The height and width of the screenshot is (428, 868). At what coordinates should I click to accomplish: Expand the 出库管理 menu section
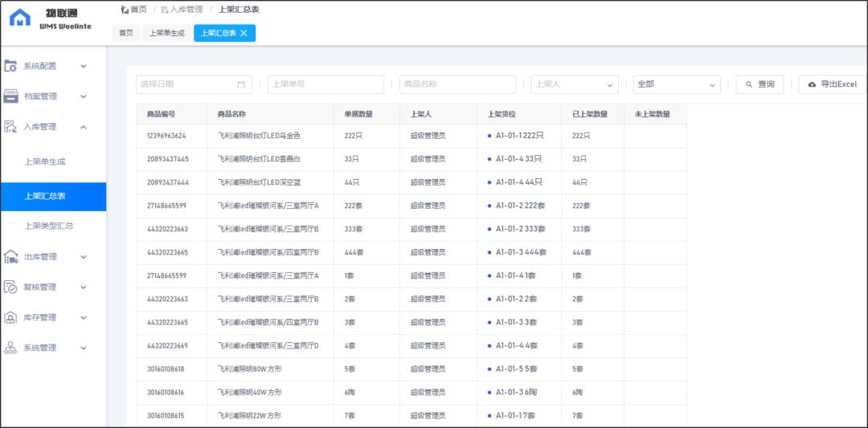click(84, 257)
